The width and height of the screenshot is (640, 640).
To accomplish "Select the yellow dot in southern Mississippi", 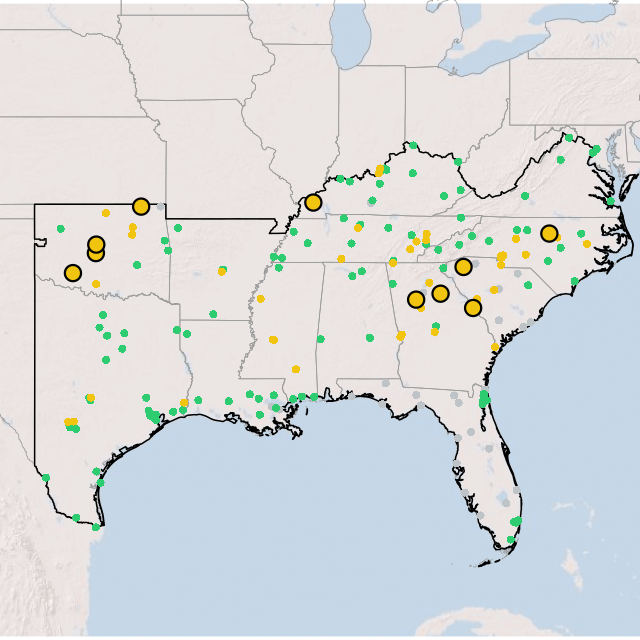I will (296, 369).
